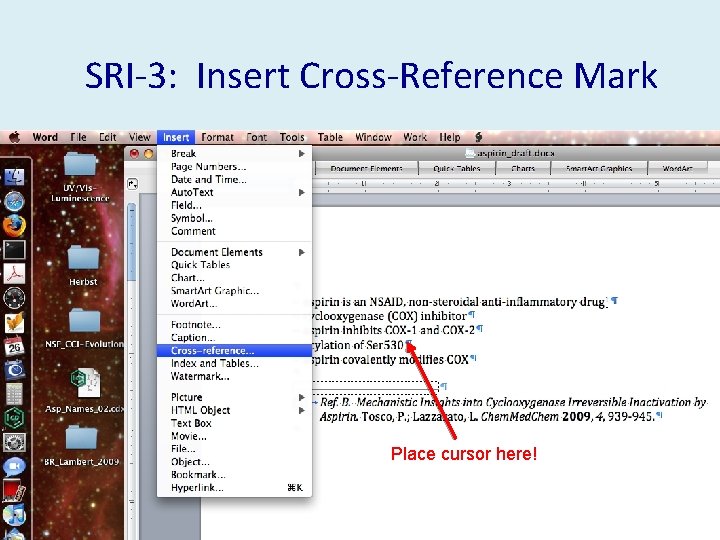Choose Quick Tables menu entry
This screenshot has width=720, height=540.
click(234, 265)
